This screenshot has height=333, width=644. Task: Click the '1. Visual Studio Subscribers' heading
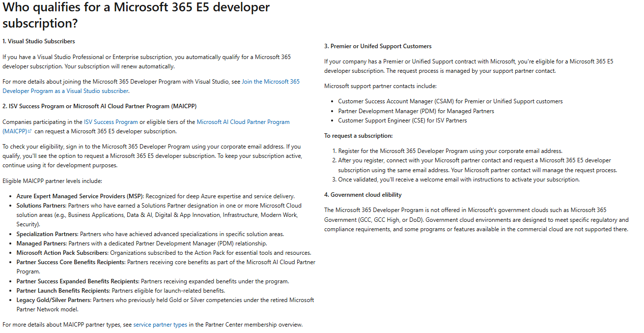coord(39,41)
